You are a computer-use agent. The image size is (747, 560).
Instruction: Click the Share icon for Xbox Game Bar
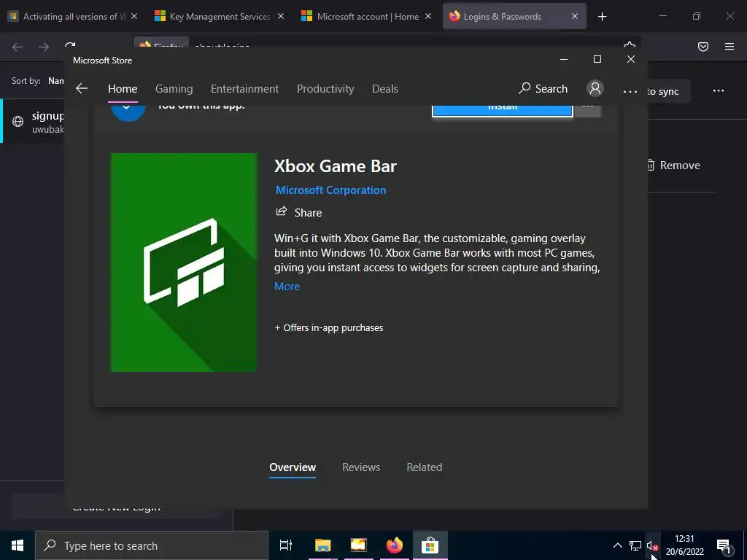pyautogui.click(x=282, y=211)
